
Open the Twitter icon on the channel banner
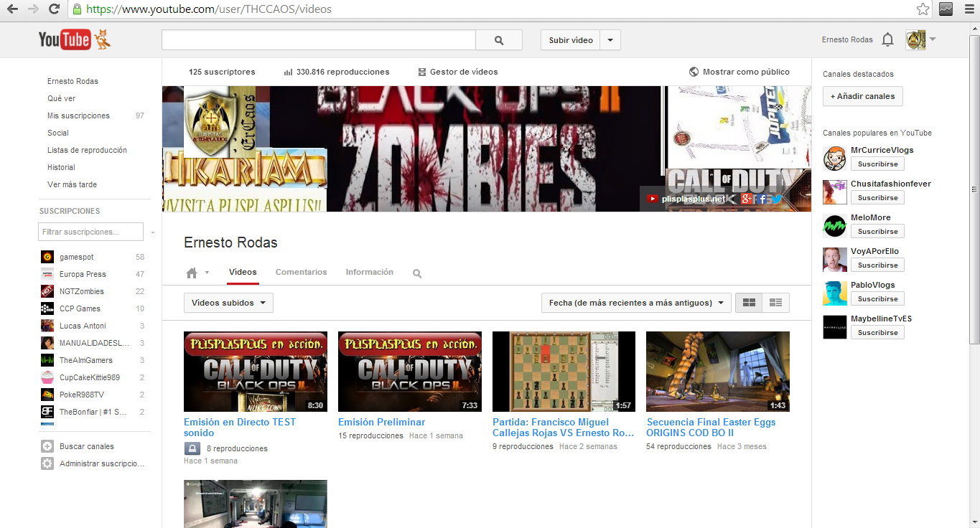(776, 199)
